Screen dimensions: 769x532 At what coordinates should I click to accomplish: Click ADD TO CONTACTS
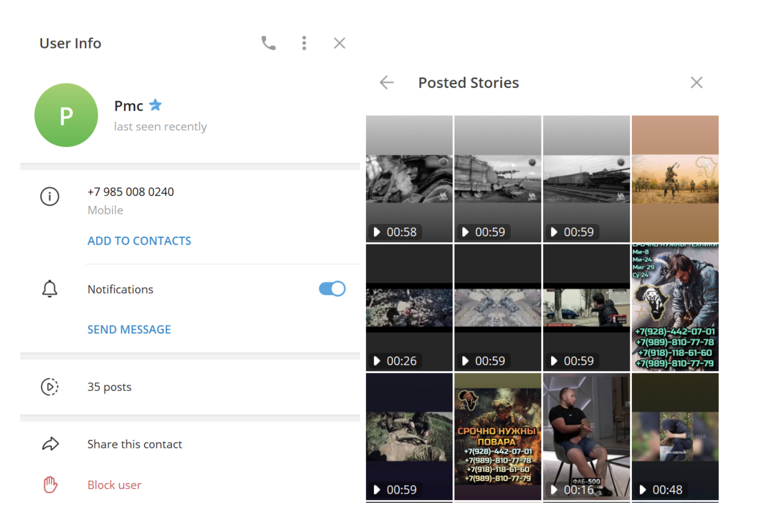point(139,241)
